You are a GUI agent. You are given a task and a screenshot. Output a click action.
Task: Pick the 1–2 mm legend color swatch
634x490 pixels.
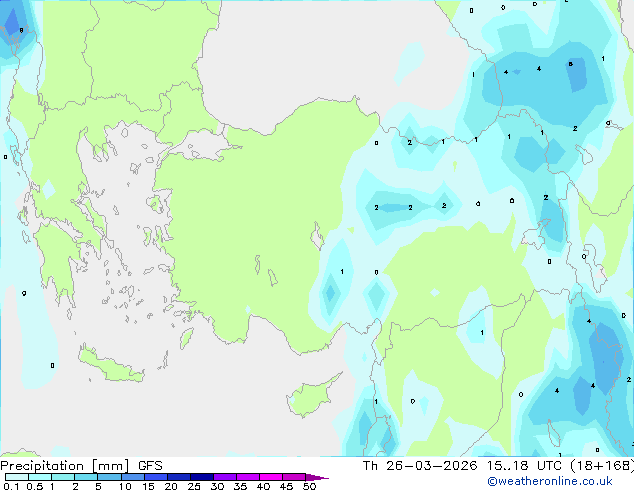(x=63, y=477)
